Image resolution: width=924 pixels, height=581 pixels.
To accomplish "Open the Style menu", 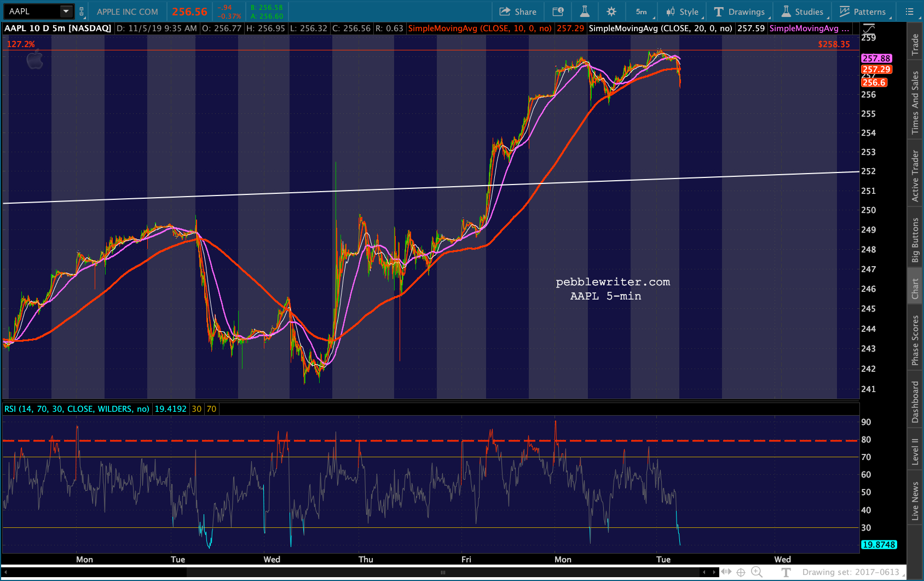I will point(682,11).
